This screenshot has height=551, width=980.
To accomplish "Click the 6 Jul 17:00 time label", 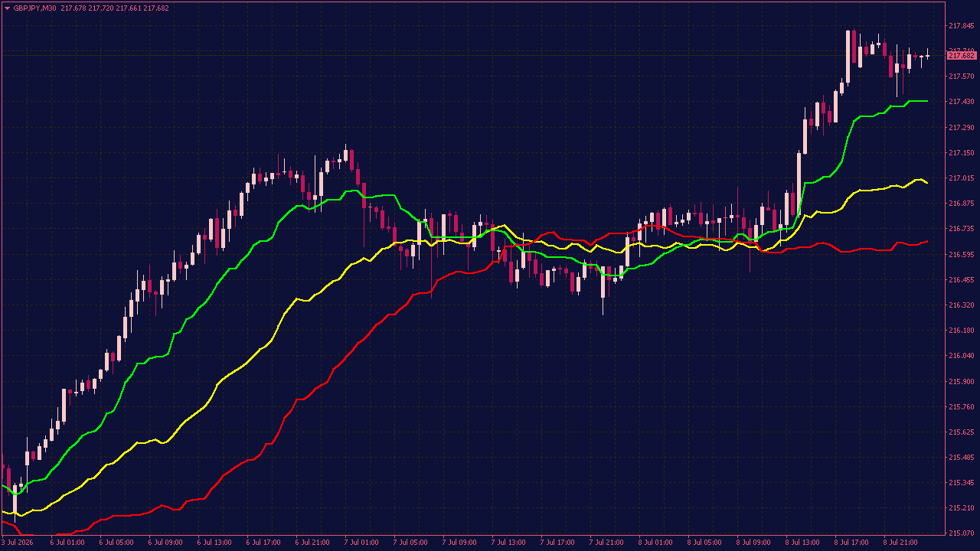I will point(263,543).
